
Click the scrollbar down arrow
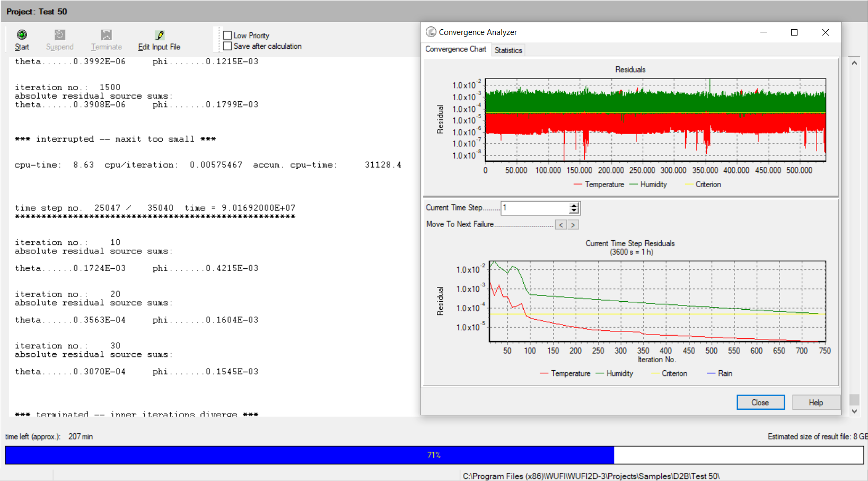pyautogui.click(x=854, y=410)
